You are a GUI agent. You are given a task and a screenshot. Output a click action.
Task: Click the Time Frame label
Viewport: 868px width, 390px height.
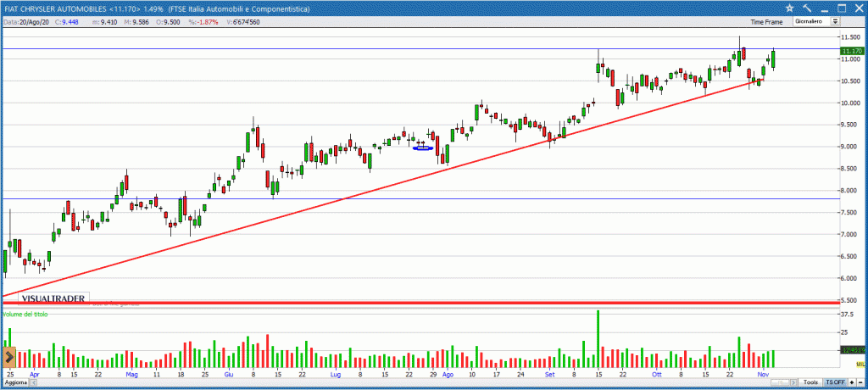pyautogui.click(x=766, y=22)
